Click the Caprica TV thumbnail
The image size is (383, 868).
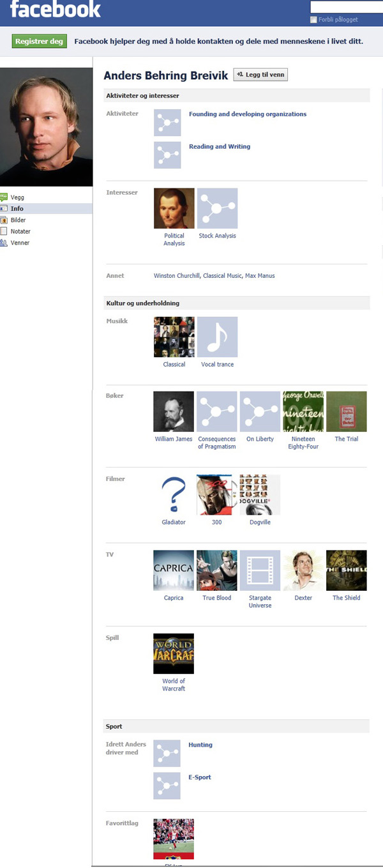click(174, 570)
